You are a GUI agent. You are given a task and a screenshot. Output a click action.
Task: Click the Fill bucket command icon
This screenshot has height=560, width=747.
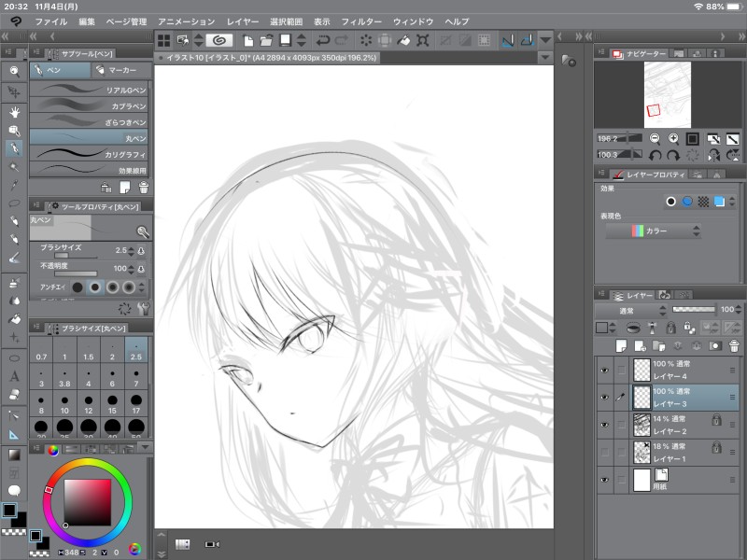(403, 40)
